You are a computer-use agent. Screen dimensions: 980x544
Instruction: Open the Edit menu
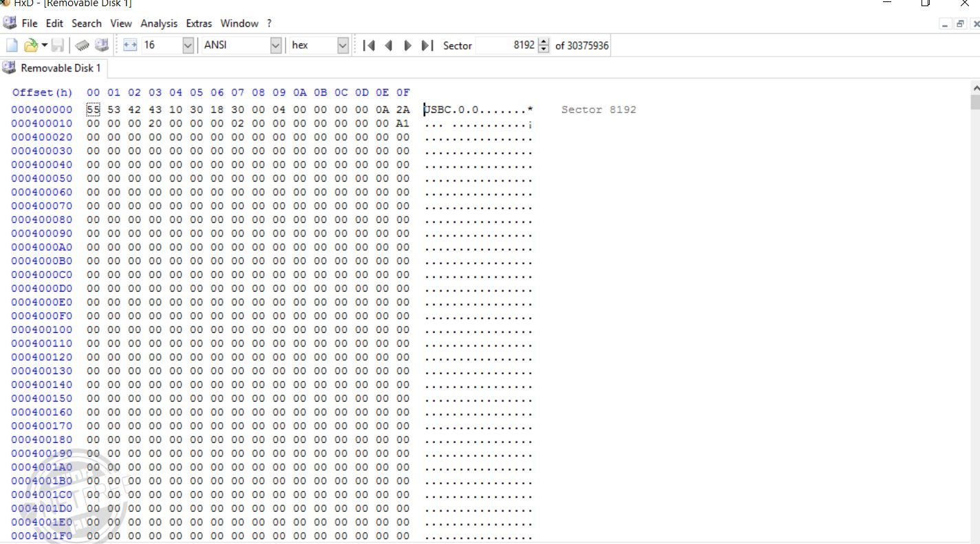tap(54, 23)
